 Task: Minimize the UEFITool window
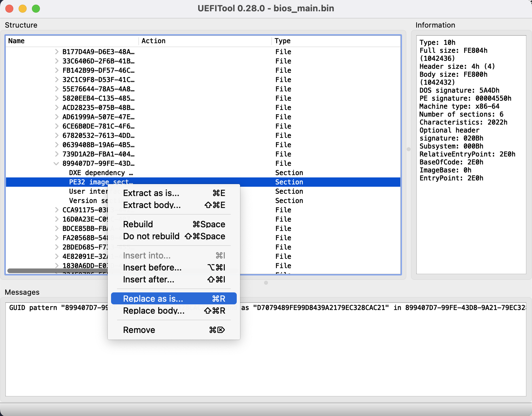pos(23,9)
